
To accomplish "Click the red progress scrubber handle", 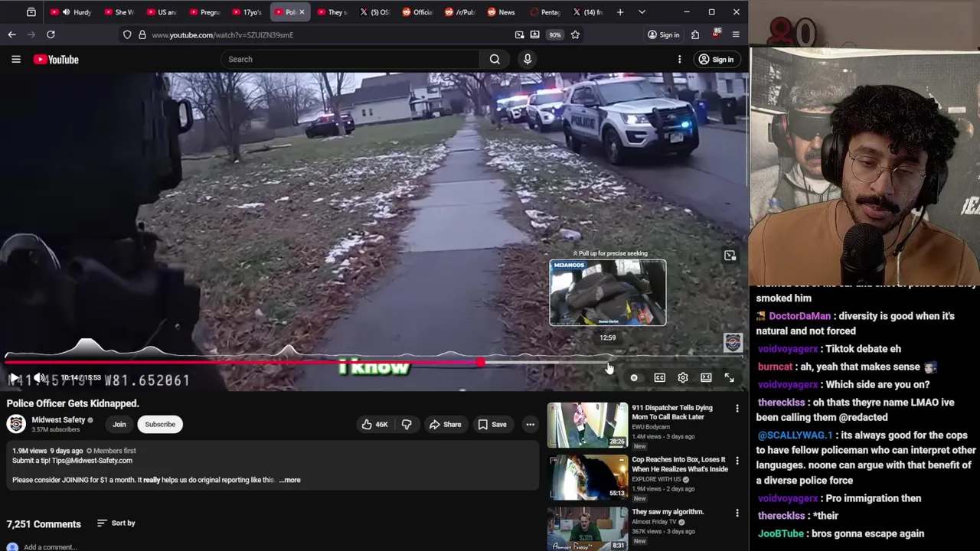I will (480, 363).
